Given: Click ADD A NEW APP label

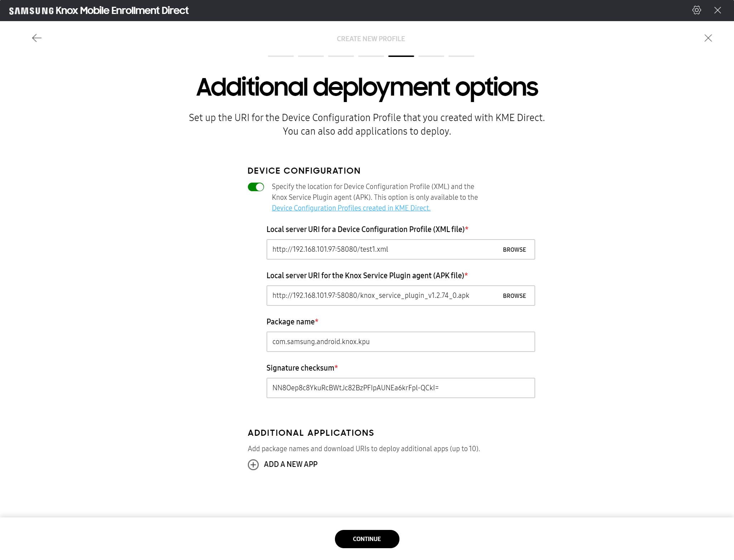Looking at the screenshot, I should pos(291,464).
